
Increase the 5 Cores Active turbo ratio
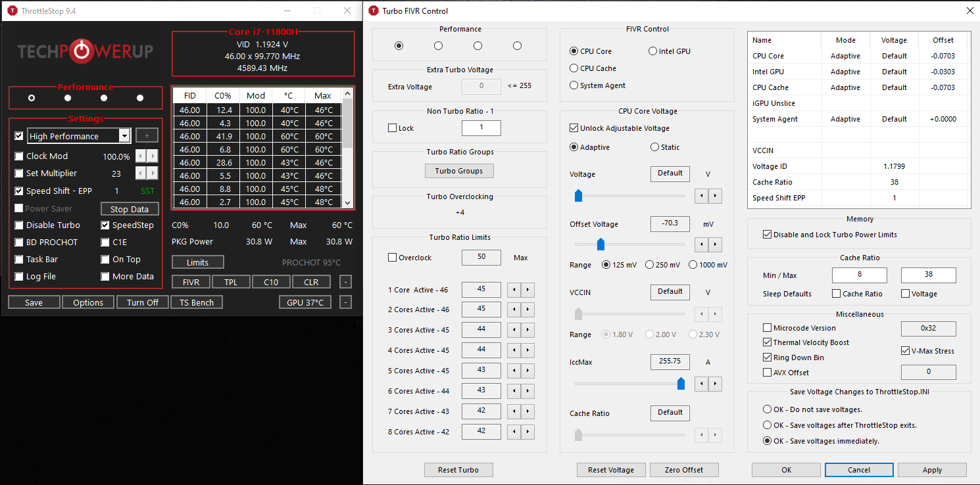click(x=528, y=371)
